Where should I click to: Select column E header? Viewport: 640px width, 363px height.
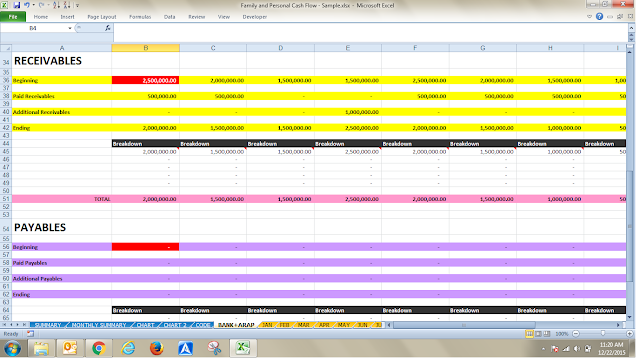click(x=348, y=48)
